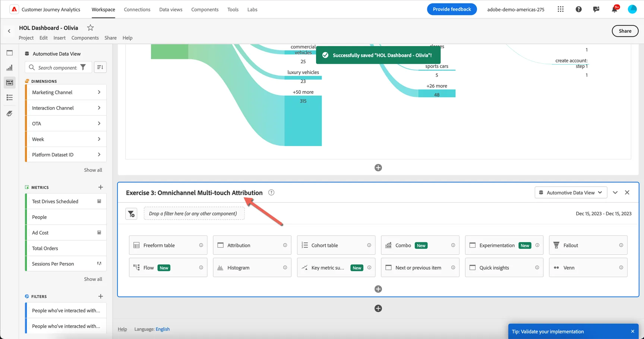This screenshot has width=644, height=339.
Task: Show info for Exercise 3 panel title
Action: [271, 193]
